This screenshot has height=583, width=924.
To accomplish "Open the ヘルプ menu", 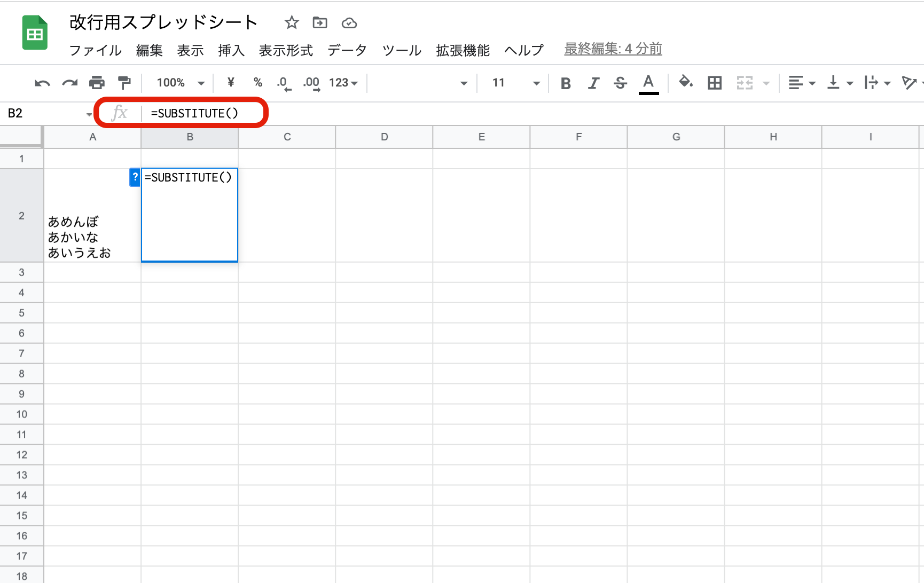I will tap(524, 50).
